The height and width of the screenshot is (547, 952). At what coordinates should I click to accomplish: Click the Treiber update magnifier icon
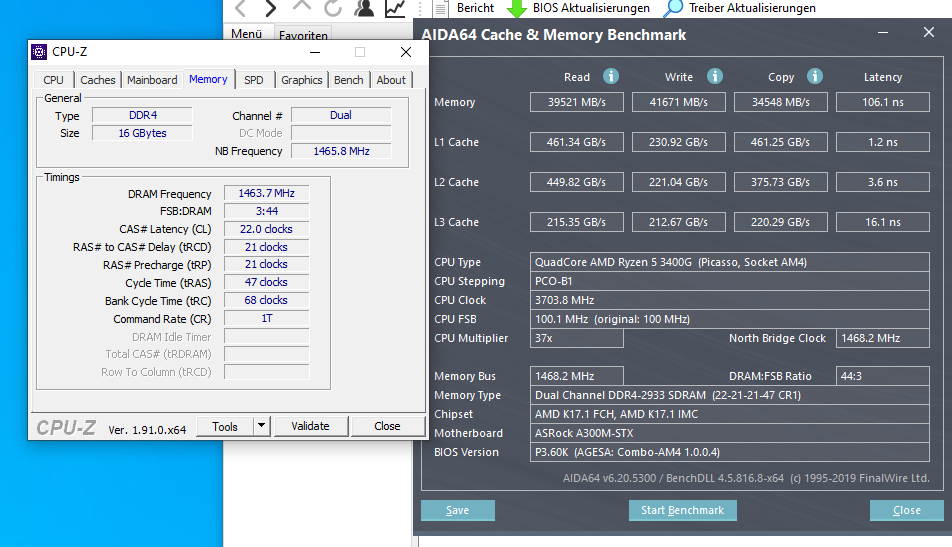coord(673,8)
